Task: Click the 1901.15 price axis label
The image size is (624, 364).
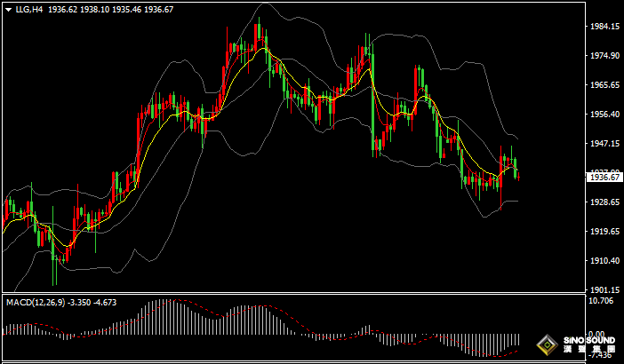Action: (x=604, y=289)
